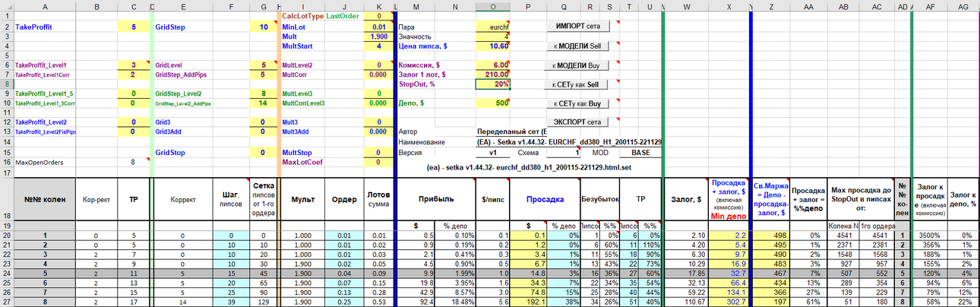This screenshot has width=980, height=307.
Task: Click the к СЕТу как Buy button
Action: click(578, 103)
